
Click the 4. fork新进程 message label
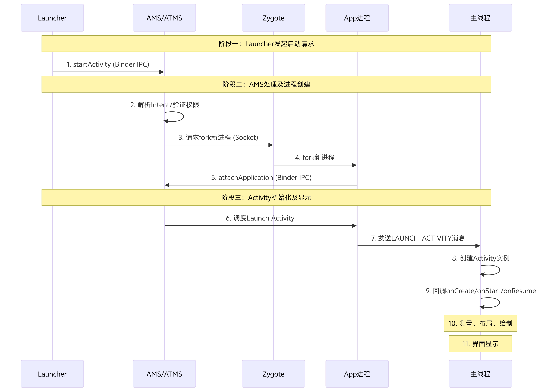click(x=315, y=158)
